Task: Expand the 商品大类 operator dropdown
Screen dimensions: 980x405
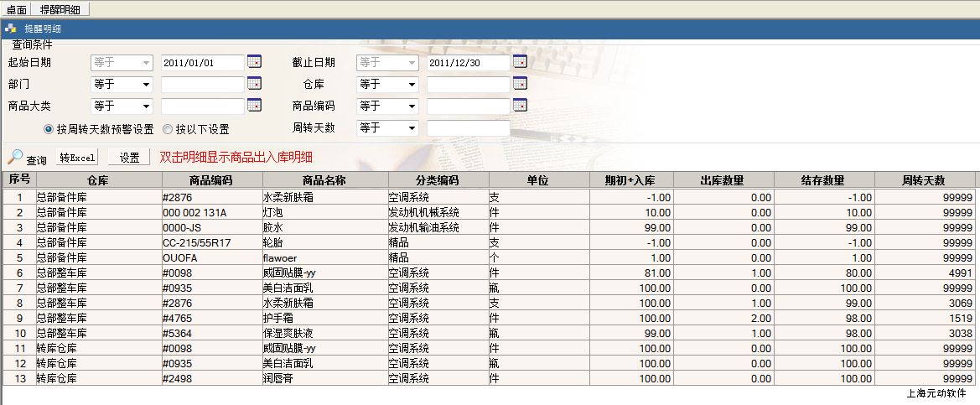Action: click(146, 106)
